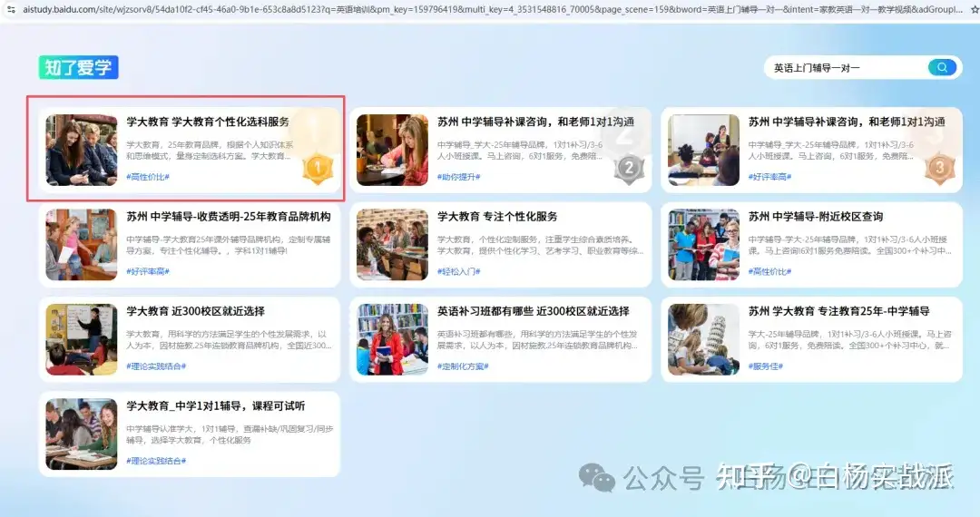Click #高性价比# tag under 附近校区查询
980x517 pixels.
coord(769,271)
